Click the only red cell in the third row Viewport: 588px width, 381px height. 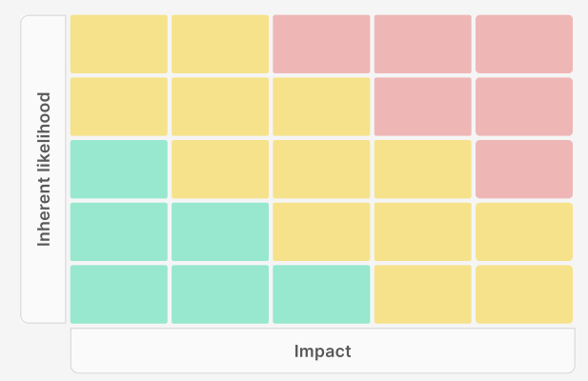pos(523,170)
